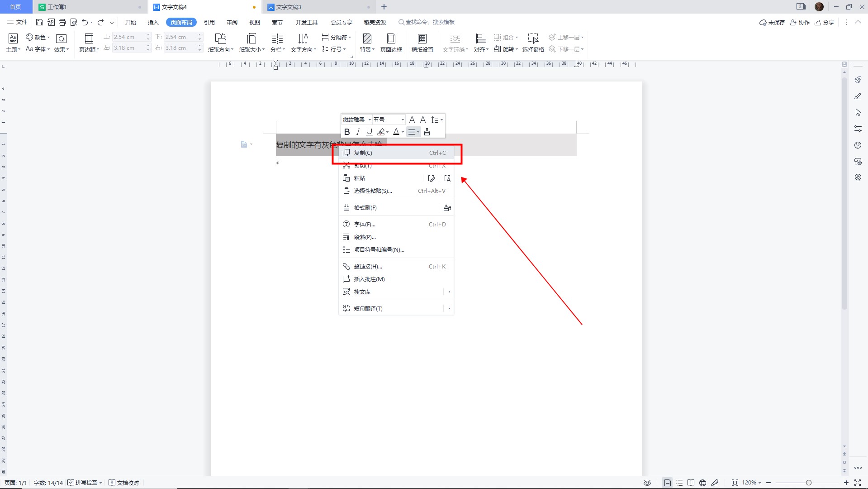Click into the top margin 上 input field
Screen dimensions: 868x489
[x=128, y=37]
